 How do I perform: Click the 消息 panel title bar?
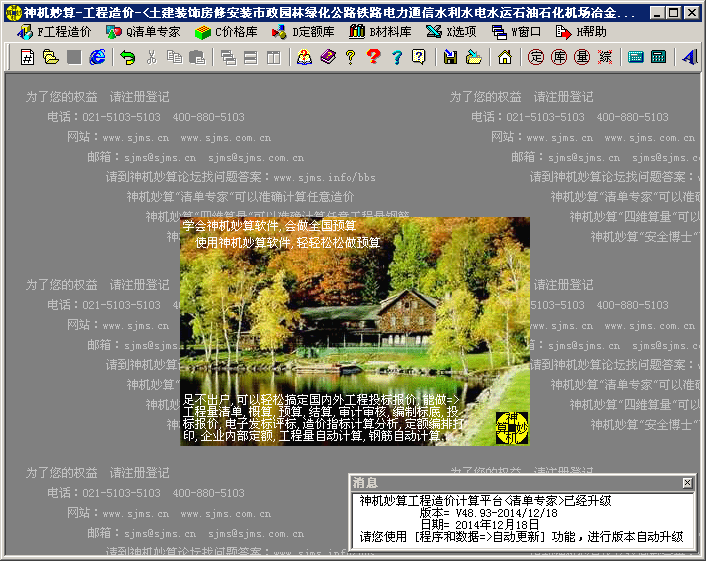point(522,483)
